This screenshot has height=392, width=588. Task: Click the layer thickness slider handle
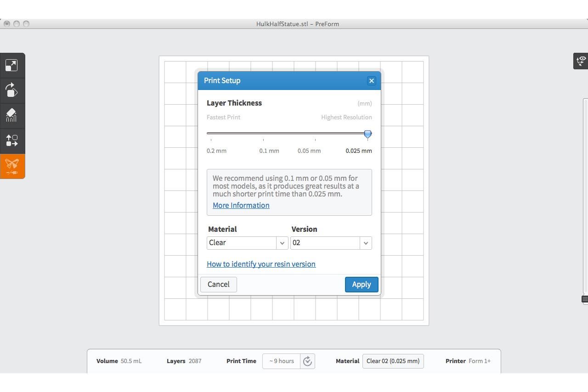pyautogui.click(x=367, y=134)
